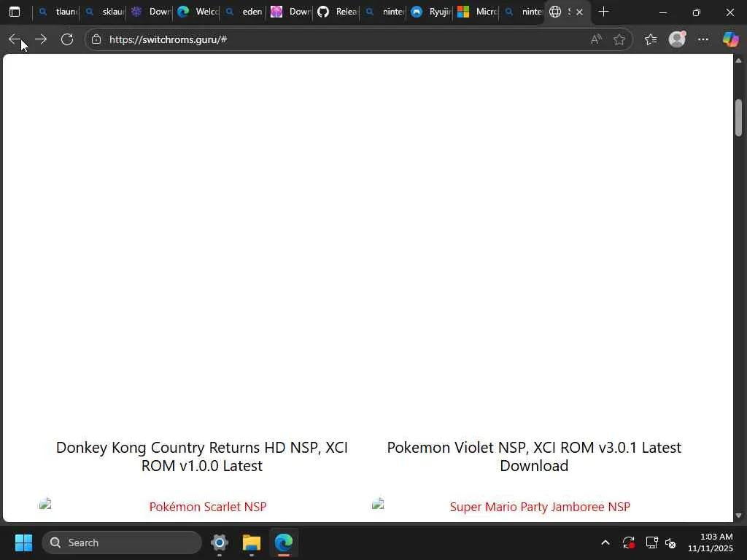Switch to the first ninte search tab
Screen dimensions: 747x560
(x=384, y=12)
